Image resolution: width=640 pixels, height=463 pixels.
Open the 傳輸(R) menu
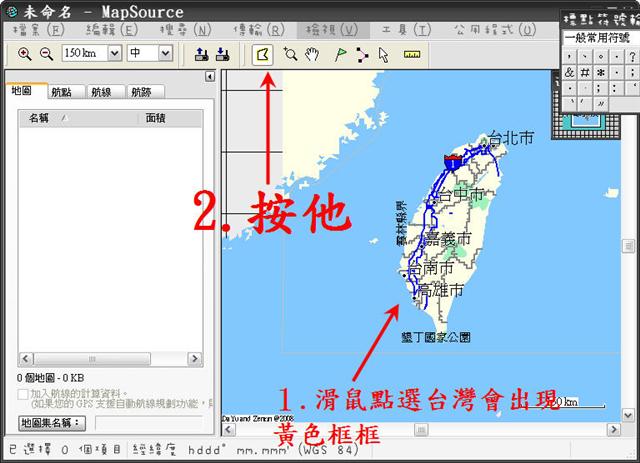259,30
